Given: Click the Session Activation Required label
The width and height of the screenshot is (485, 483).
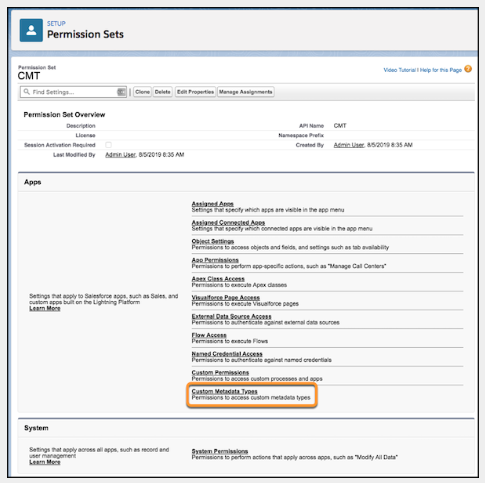Looking at the screenshot, I should coord(60,145).
